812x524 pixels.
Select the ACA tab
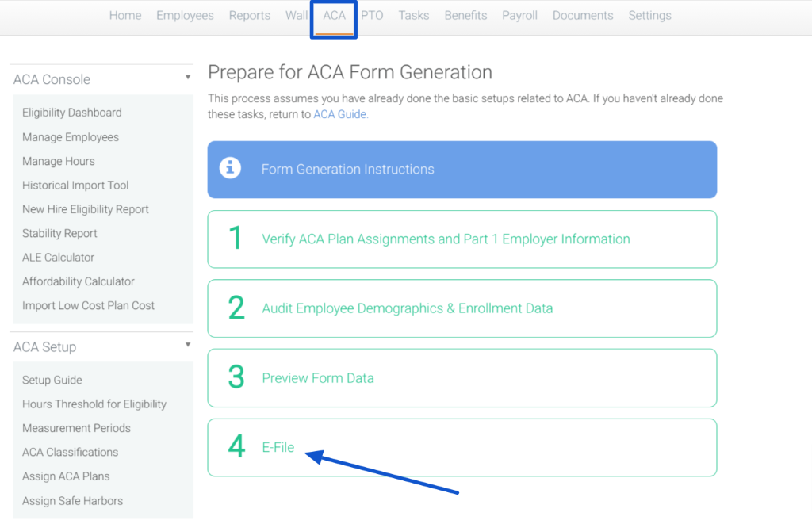pyautogui.click(x=334, y=16)
